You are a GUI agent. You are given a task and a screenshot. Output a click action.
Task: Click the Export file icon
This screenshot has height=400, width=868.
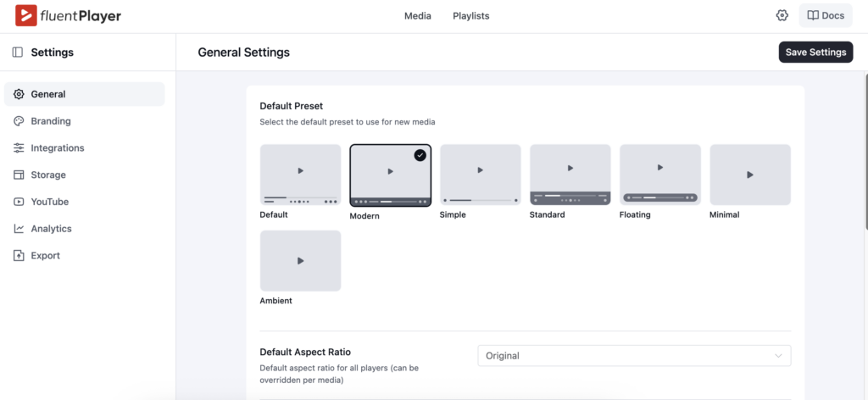(x=19, y=256)
